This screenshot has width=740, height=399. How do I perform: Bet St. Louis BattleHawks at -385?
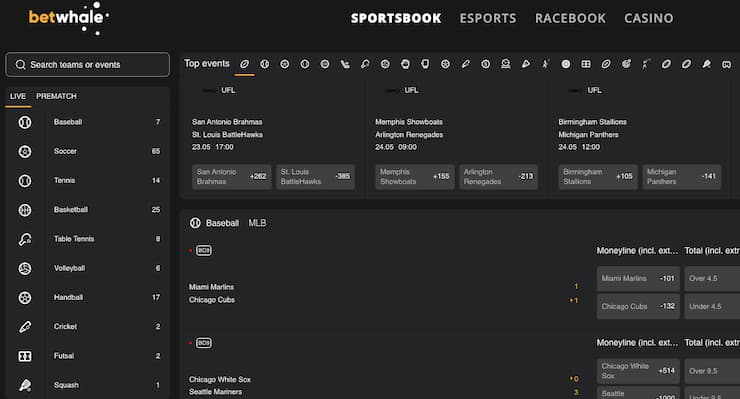click(x=315, y=177)
